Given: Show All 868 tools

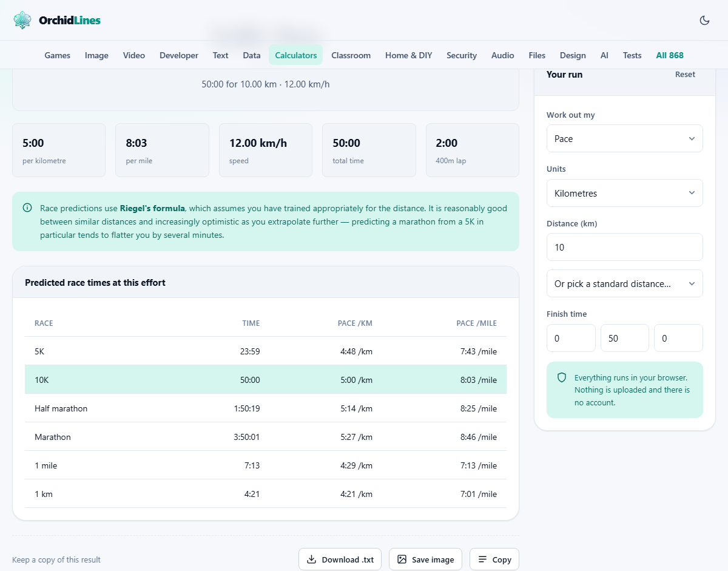Looking at the screenshot, I should 670,55.
